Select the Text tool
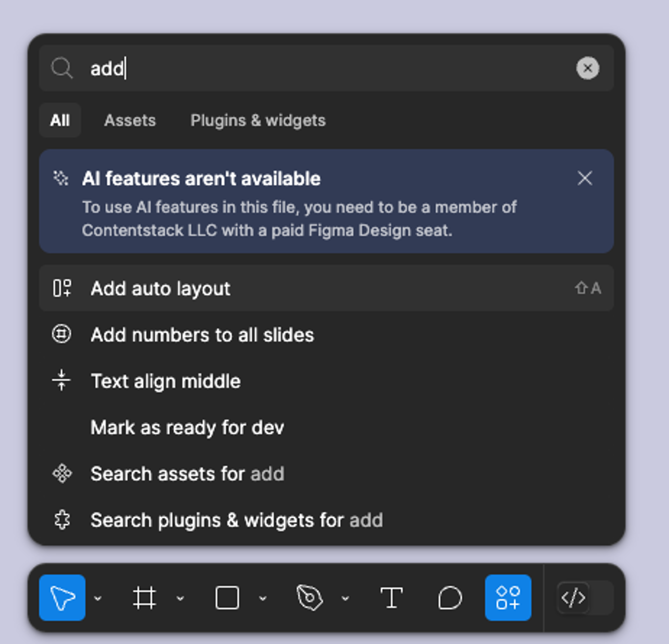Screen dimensions: 669x644 click(x=391, y=598)
